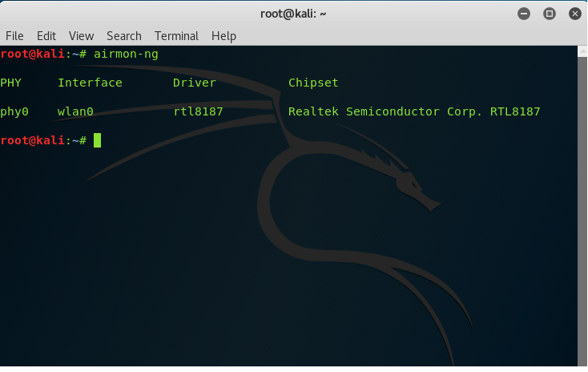
Task: Click the 'PHY' column header
Action: point(11,83)
